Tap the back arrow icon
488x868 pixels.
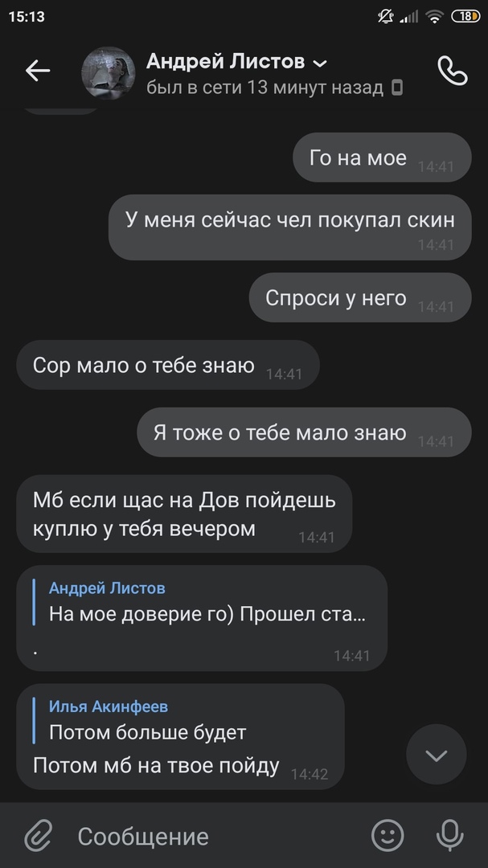pos(38,71)
